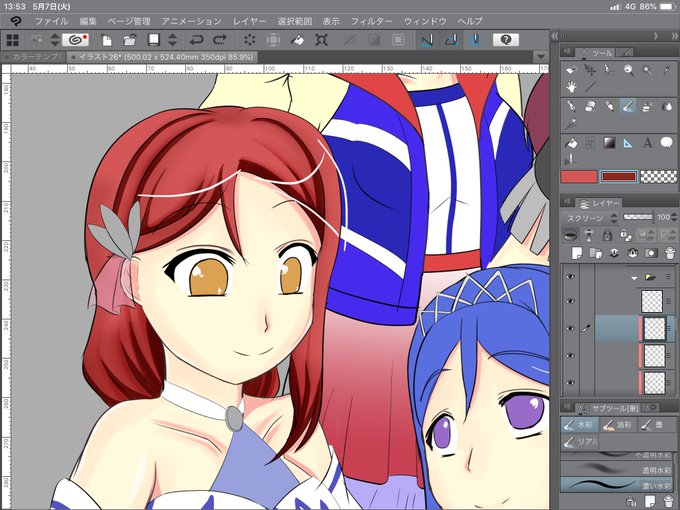Select the Eyedropper tool
The width and height of the screenshot is (680, 510).
(667, 69)
